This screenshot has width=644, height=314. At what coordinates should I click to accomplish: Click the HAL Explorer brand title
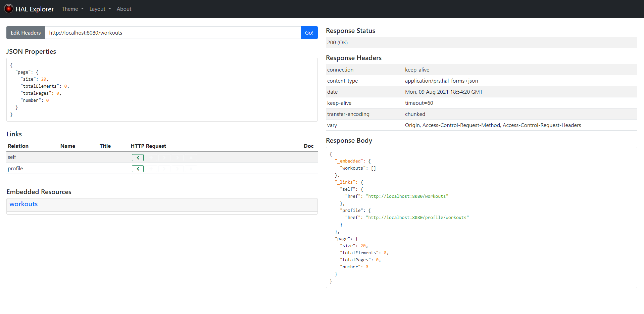tap(35, 9)
